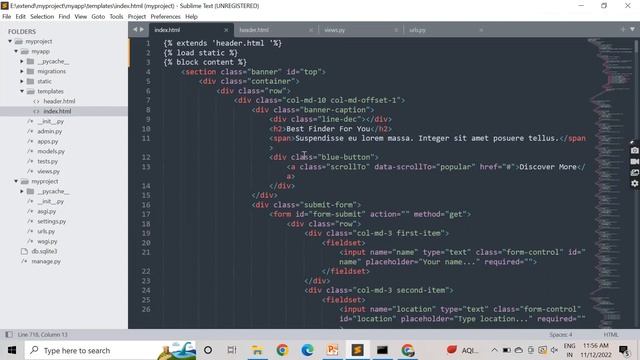This screenshot has width=640, height=360.
Task: Close the header.html tab
Action: click(311, 30)
